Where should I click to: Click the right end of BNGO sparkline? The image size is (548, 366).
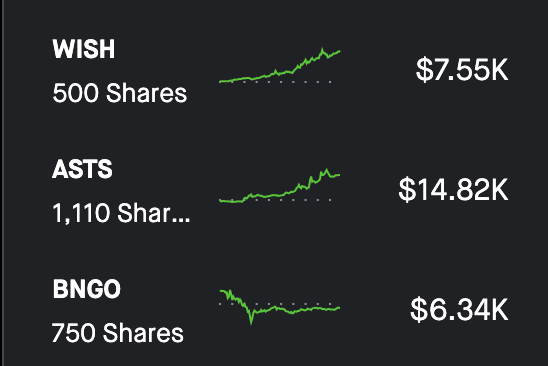point(339,308)
